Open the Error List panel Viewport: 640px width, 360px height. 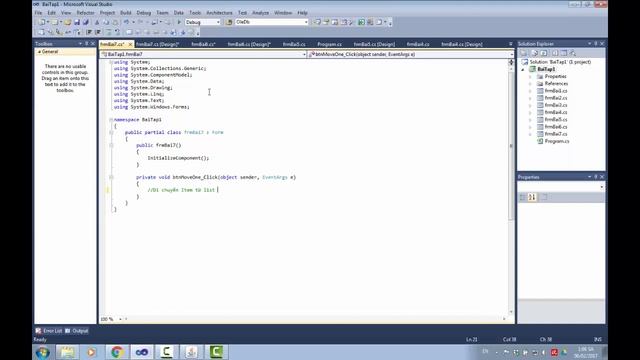(49, 331)
